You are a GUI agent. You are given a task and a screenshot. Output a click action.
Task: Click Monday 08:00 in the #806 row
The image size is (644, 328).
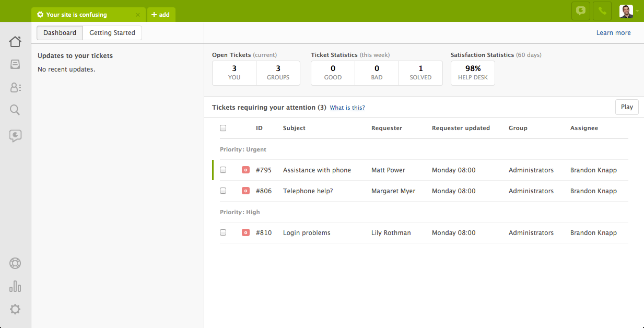click(x=453, y=191)
